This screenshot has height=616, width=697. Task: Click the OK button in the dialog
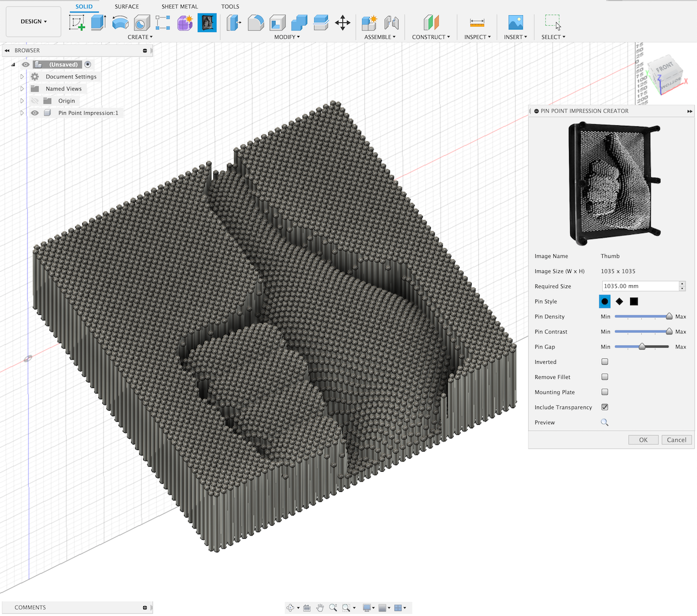tap(643, 440)
